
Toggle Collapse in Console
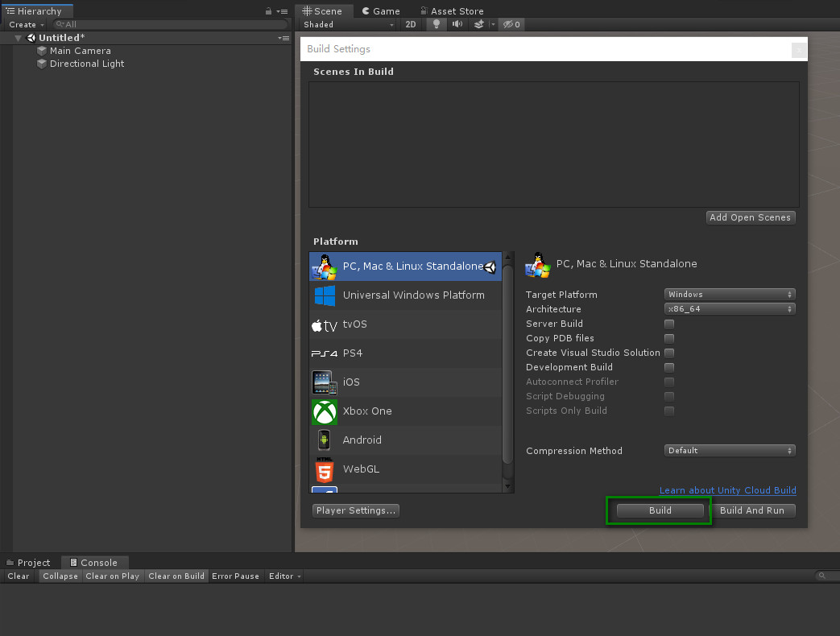click(60, 576)
